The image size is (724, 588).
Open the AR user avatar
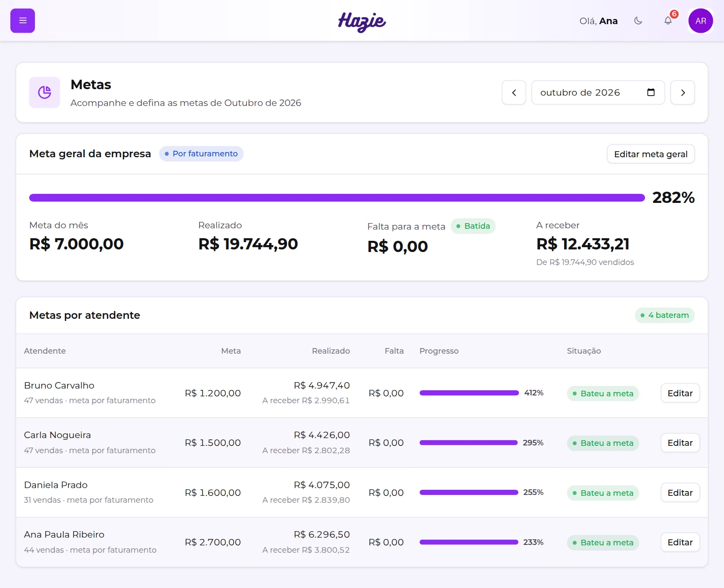pyautogui.click(x=701, y=21)
